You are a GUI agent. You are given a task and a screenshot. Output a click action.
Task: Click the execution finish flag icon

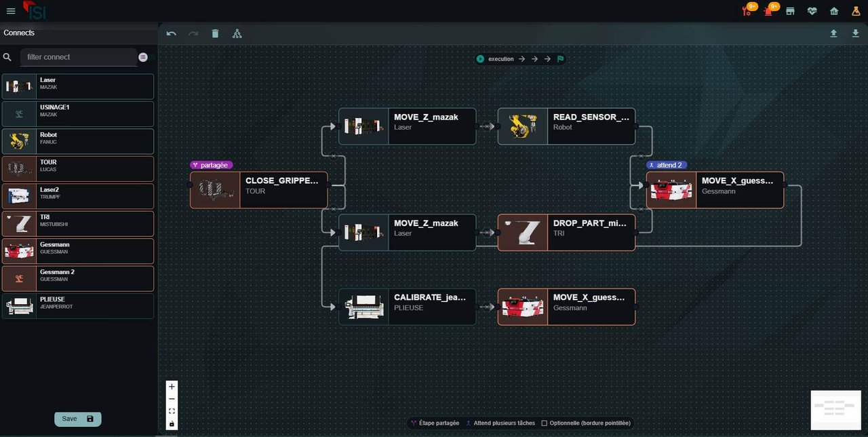[561, 59]
